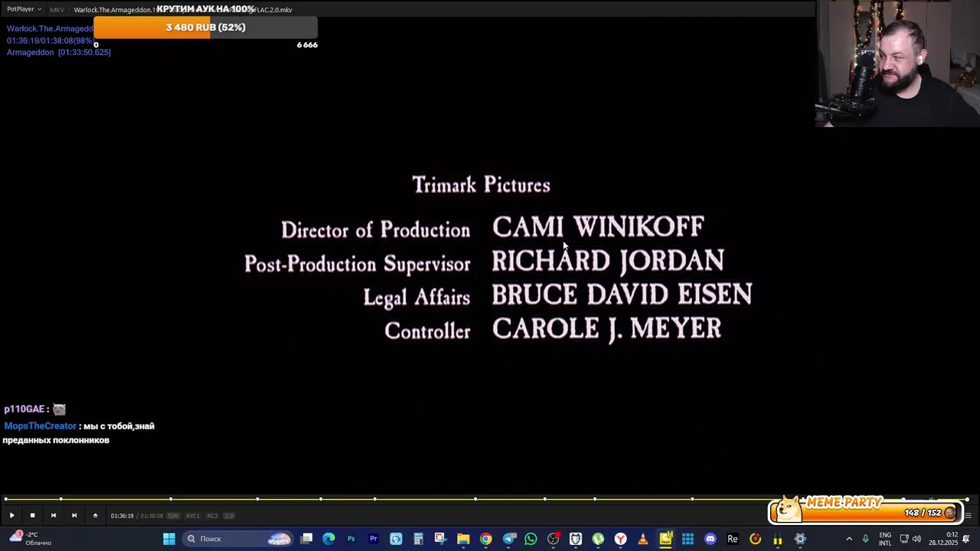The image size is (980, 551).
Task: Click the elapsed time 01:36:19 display
Action: click(x=122, y=516)
